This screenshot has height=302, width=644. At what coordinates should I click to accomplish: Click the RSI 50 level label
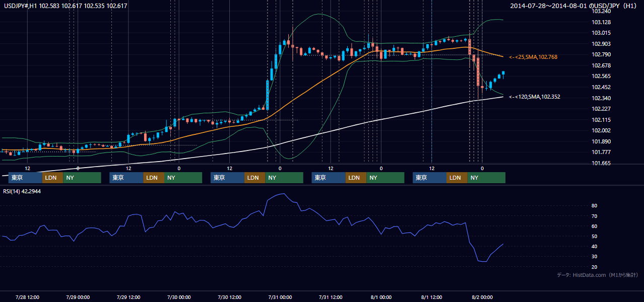[x=595, y=236]
